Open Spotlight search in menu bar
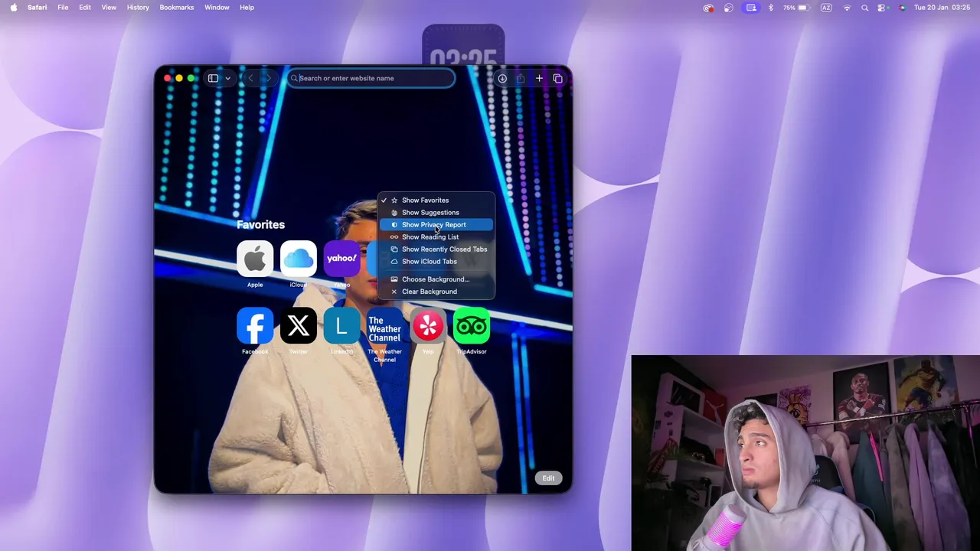 [x=864, y=8]
